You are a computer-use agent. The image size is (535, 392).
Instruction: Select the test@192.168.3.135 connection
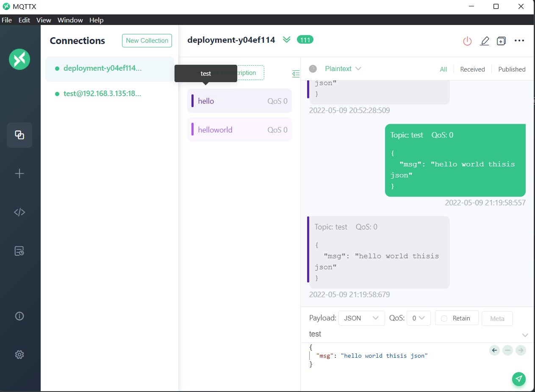(x=110, y=94)
